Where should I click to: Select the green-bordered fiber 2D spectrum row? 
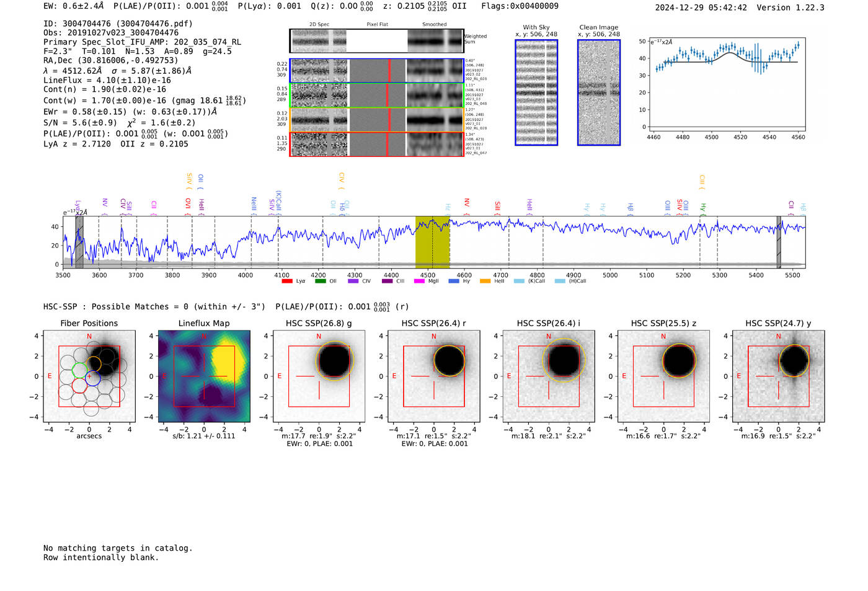pos(377,95)
